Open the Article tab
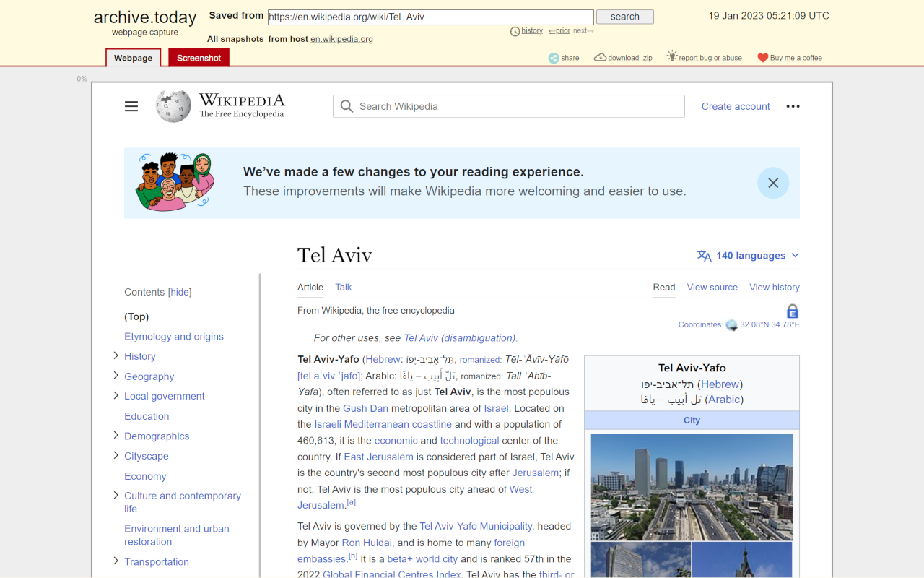Viewport: 924px width, 578px height. pos(310,287)
